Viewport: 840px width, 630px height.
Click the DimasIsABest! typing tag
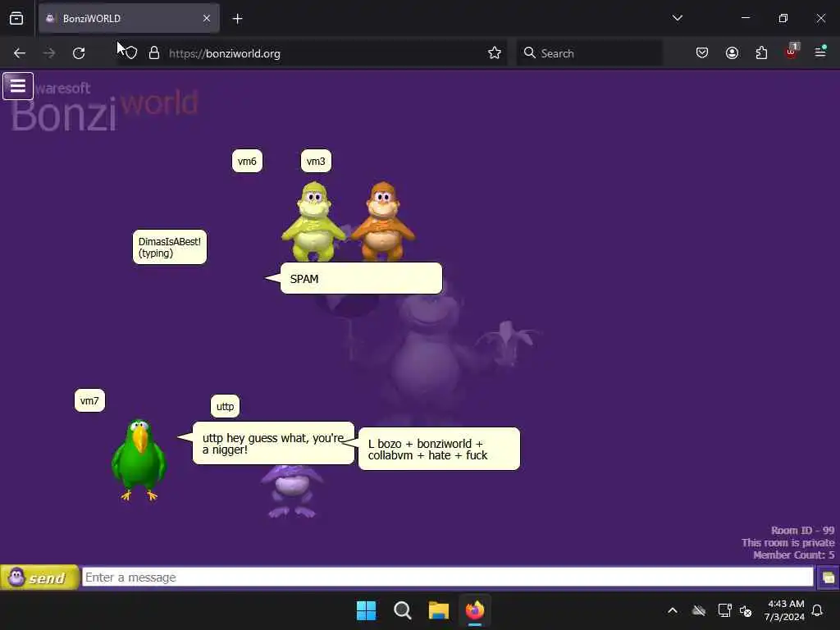tap(170, 247)
